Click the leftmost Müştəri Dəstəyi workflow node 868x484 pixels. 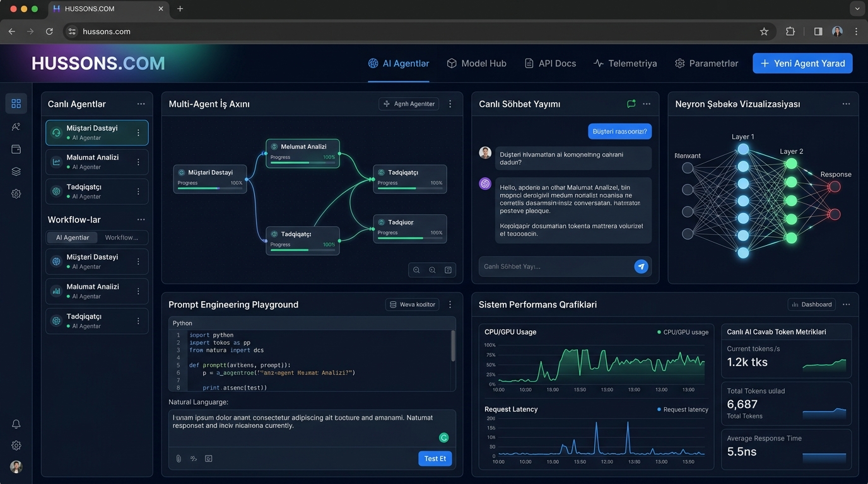tap(209, 179)
